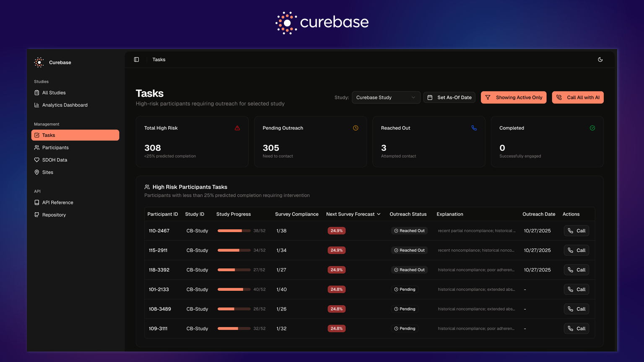Open Curebase Study dropdown selector
This screenshot has width=644, height=362.
[386, 98]
